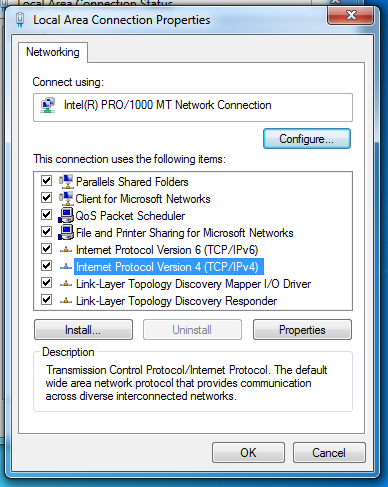This screenshot has width=388, height=487.
Task: Disable Internet Protocol Version 6 checkbox
Action: click(x=46, y=249)
